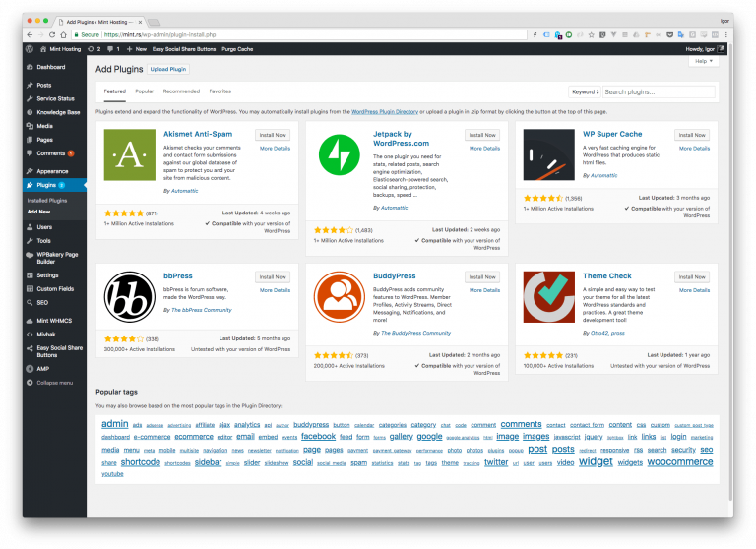
Task: Switch to the Recommended tab
Action: (181, 91)
